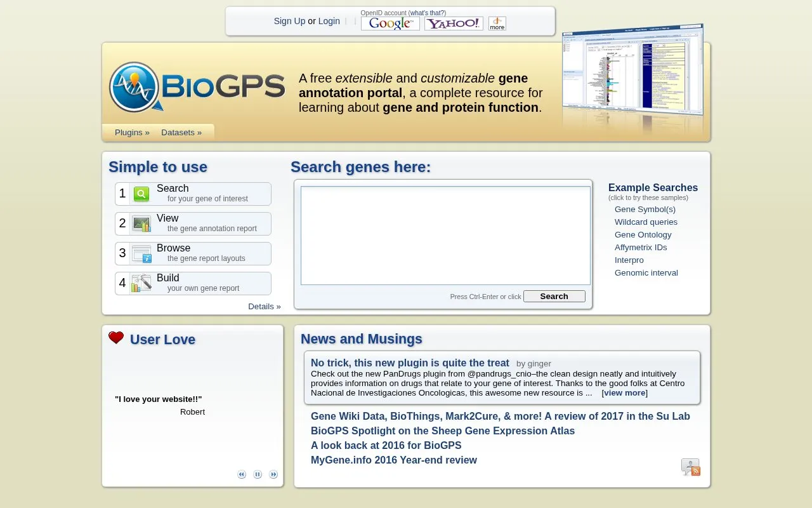Open "No trick, this new plugin" article
812x508 pixels.
(410, 363)
